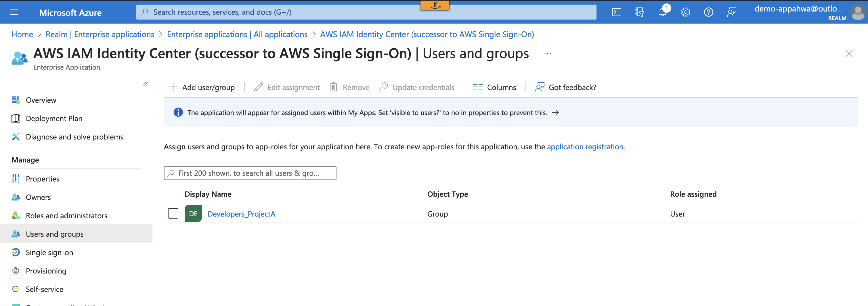This screenshot has height=306, width=868.
Task: Open Diagnose and solve problems
Action: (74, 137)
